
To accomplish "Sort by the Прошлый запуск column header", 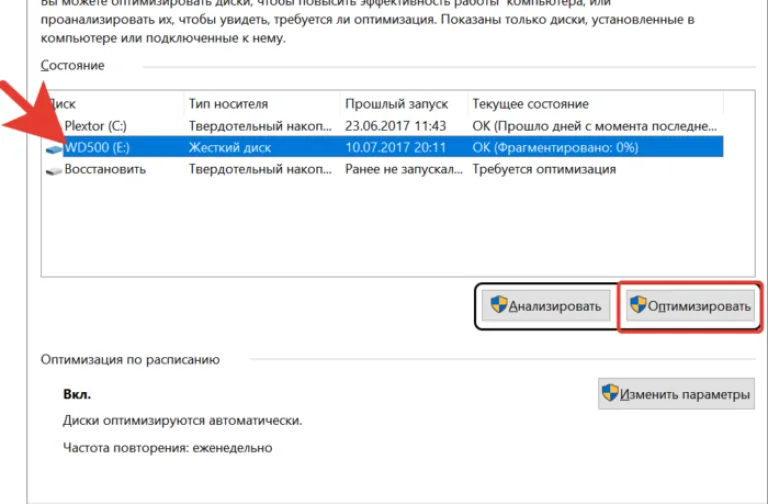I will tap(397, 104).
